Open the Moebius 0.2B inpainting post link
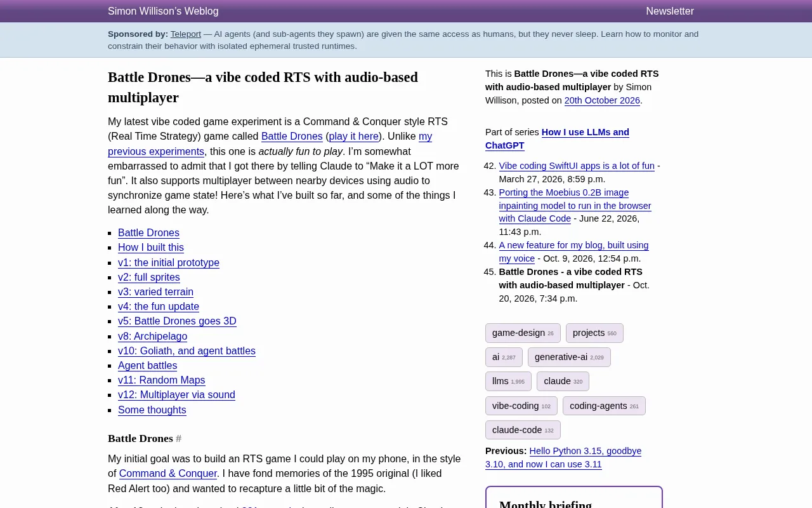 [575, 205]
